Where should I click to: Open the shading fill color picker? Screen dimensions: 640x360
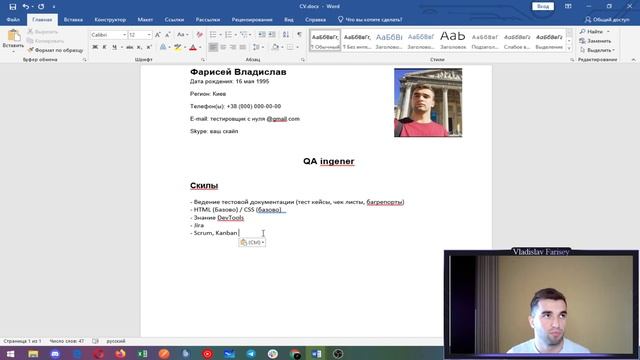pyautogui.click(x=282, y=47)
